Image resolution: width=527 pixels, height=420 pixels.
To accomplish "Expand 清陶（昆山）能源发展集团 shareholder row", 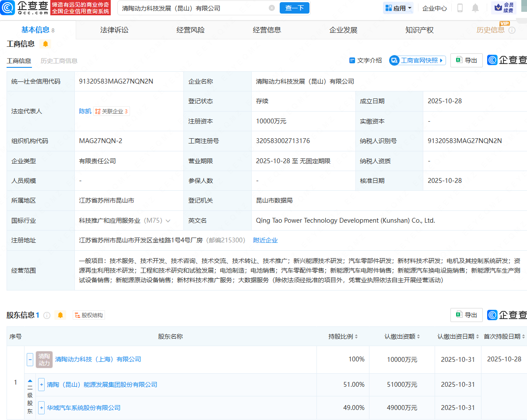I will pos(41,385).
